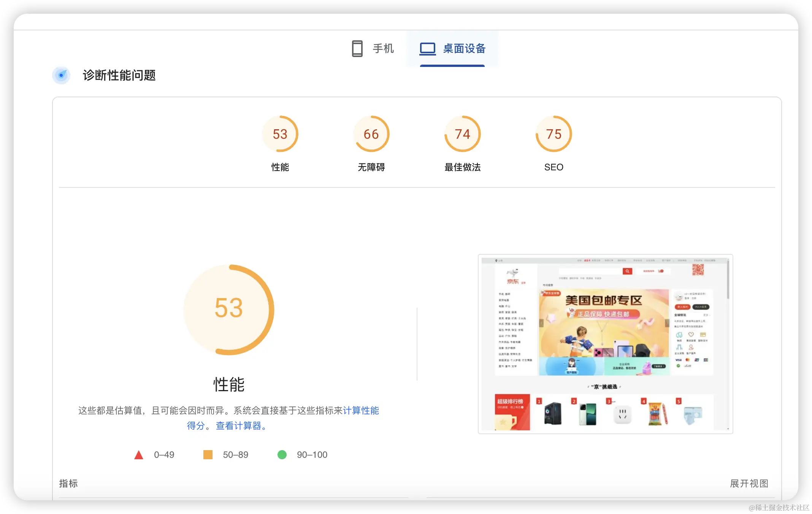Click the orange square 50–89 legend swatch
812x514 pixels.
pos(208,455)
